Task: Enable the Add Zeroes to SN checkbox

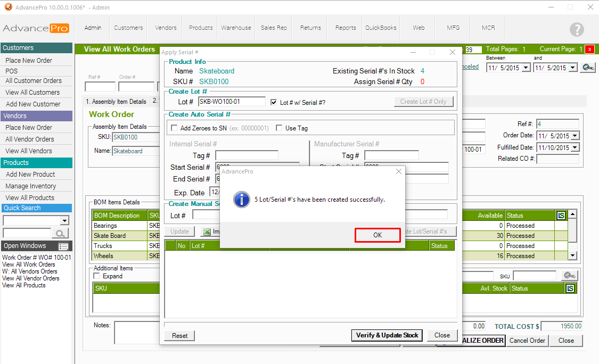Action: (x=174, y=128)
